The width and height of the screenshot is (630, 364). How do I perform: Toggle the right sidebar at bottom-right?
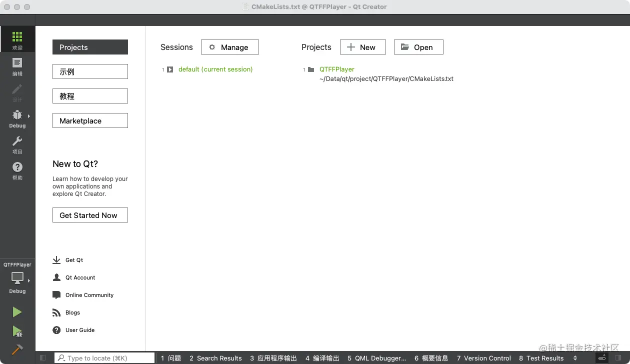click(618, 358)
